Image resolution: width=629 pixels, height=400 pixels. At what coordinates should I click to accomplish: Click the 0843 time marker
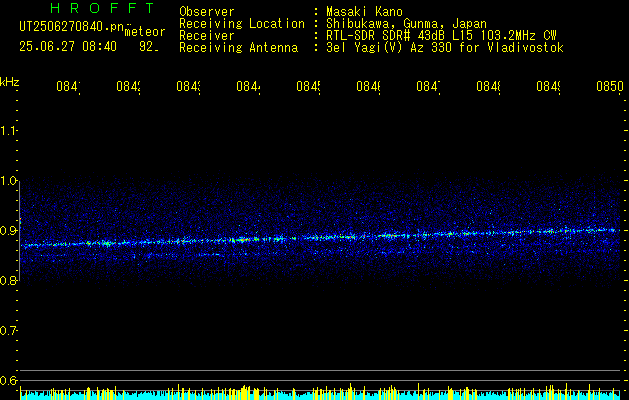pyautogui.click(x=189, y=86)
